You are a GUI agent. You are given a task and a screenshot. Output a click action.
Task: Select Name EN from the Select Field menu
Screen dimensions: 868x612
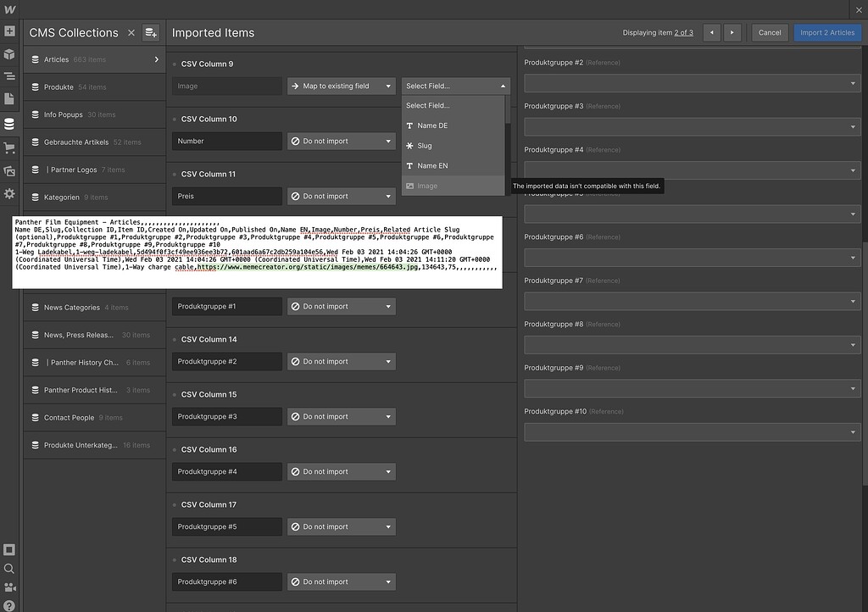434,166
